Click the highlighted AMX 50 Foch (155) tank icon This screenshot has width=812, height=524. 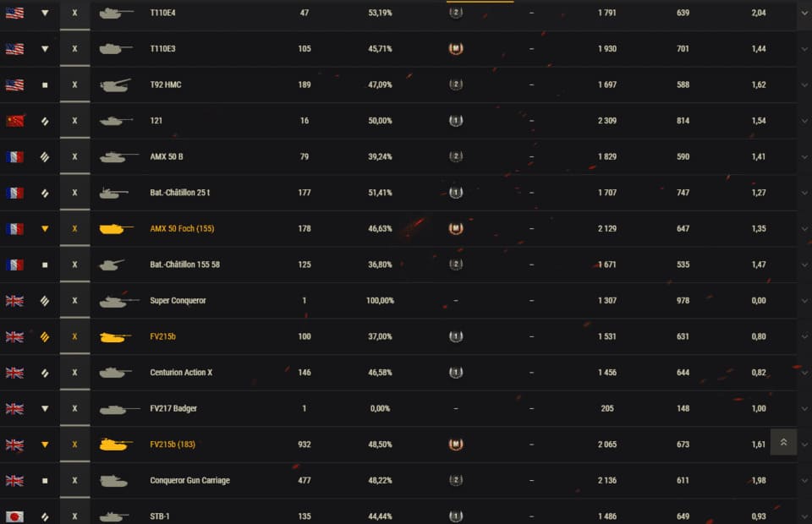(x=114, y=229)
